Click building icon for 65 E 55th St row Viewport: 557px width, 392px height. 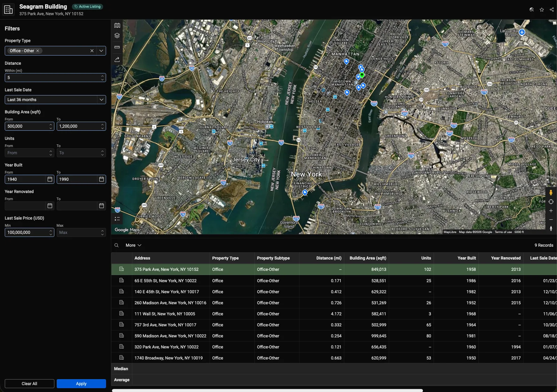(x=121, y=280)
